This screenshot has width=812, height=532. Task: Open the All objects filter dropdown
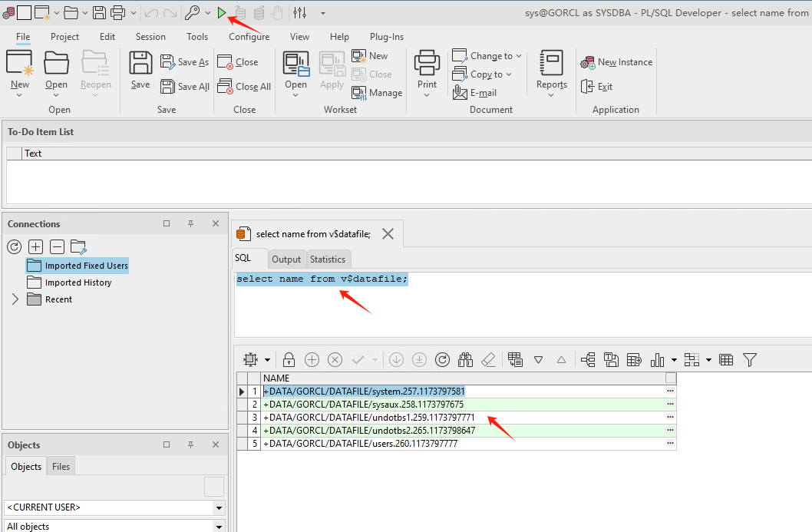point(219,527)
